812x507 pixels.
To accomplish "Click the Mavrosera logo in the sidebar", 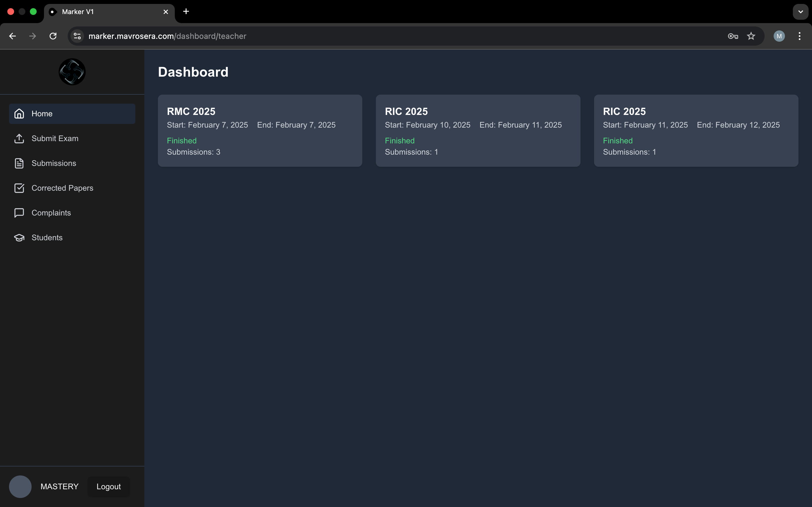I will 72,72.
